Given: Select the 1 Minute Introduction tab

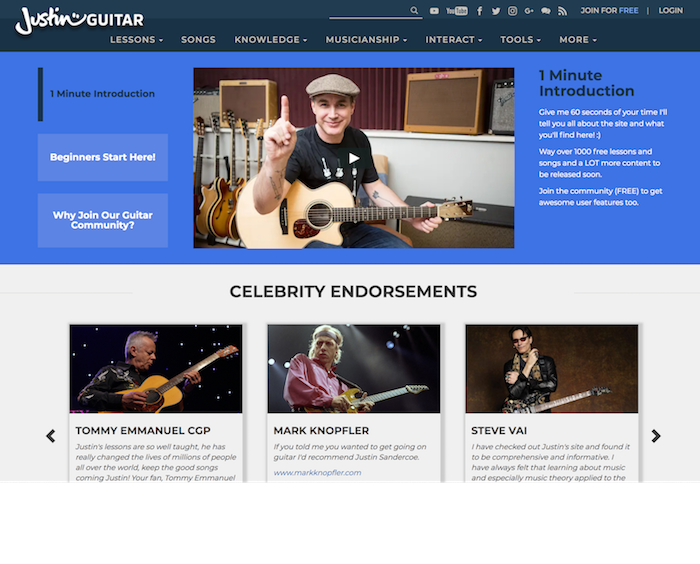Looking at the screenshot, I should (x=102, y=94).
